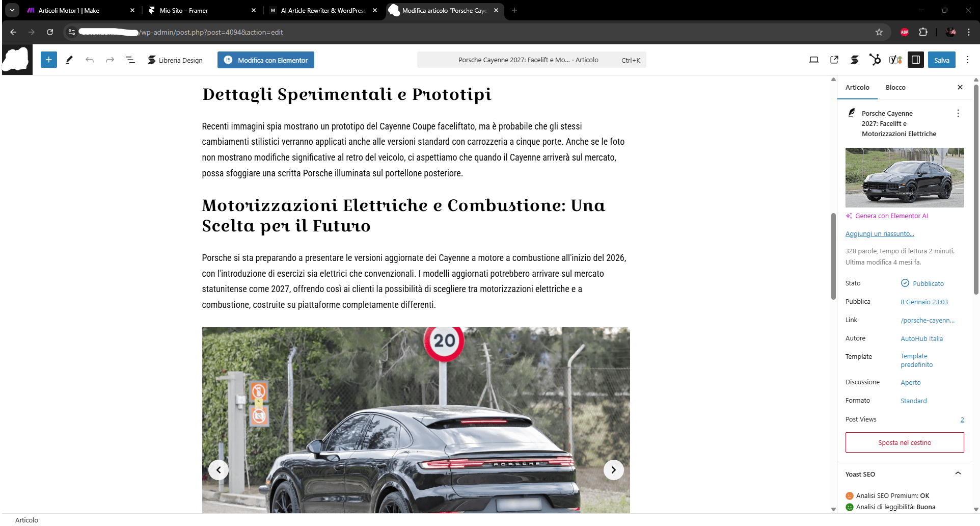Change the Standard post format
980x526 pixels.
coord(913,401)
